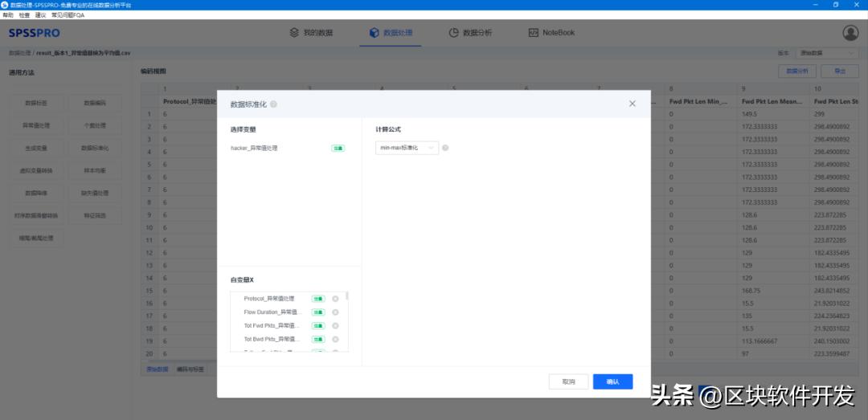Click row number 20 in table
The image size is (868, 420).
click(149, 354)
